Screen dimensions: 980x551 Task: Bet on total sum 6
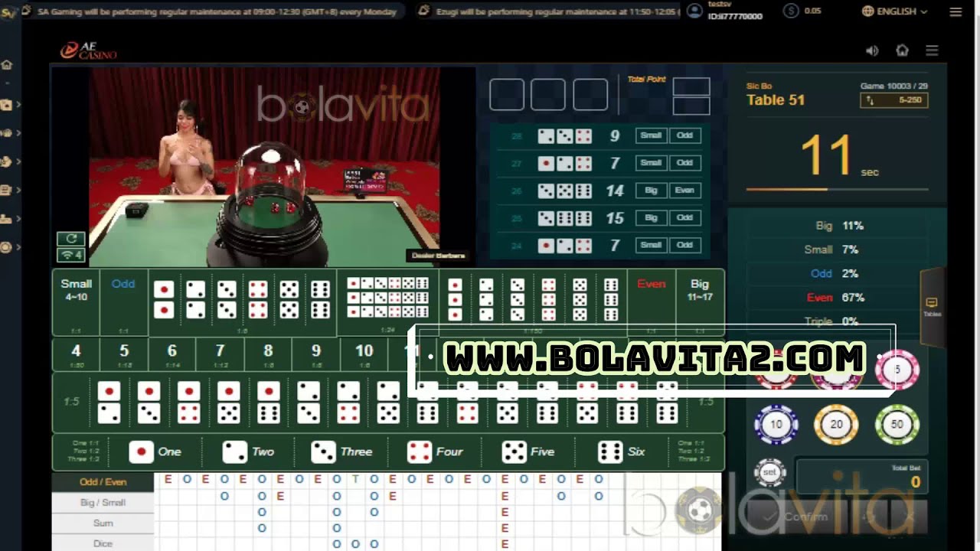(171, 354)
